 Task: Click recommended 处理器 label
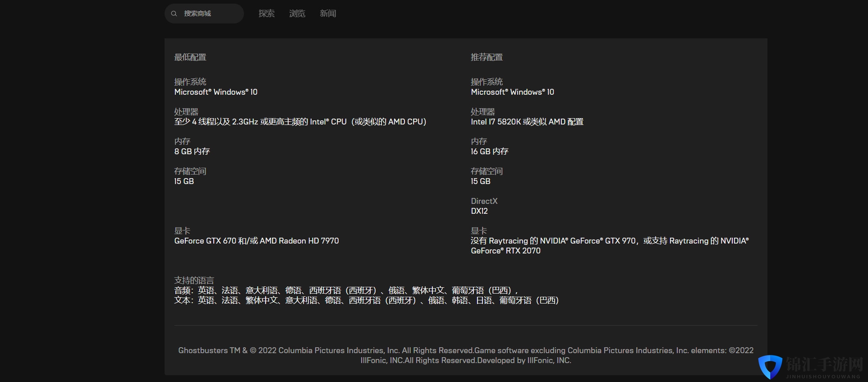(483, 112)
